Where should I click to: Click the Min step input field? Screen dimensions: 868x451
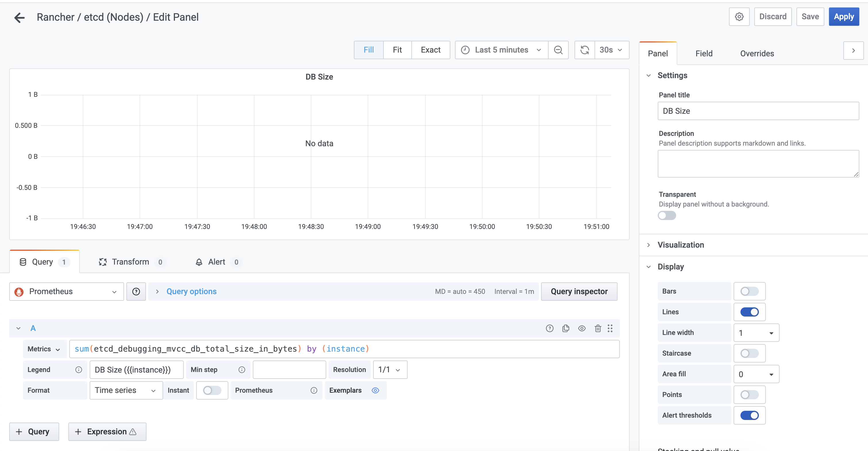tap(290, 370)
